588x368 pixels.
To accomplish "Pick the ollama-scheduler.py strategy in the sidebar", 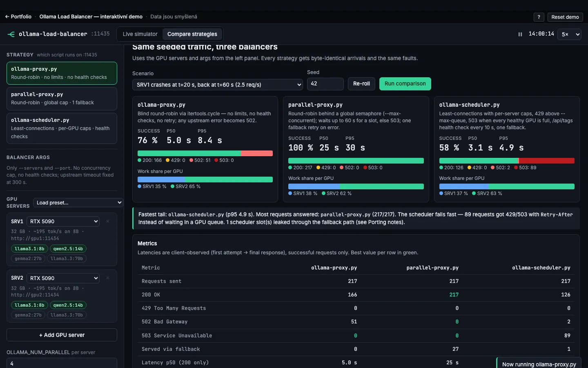I will tap(62, 128).
